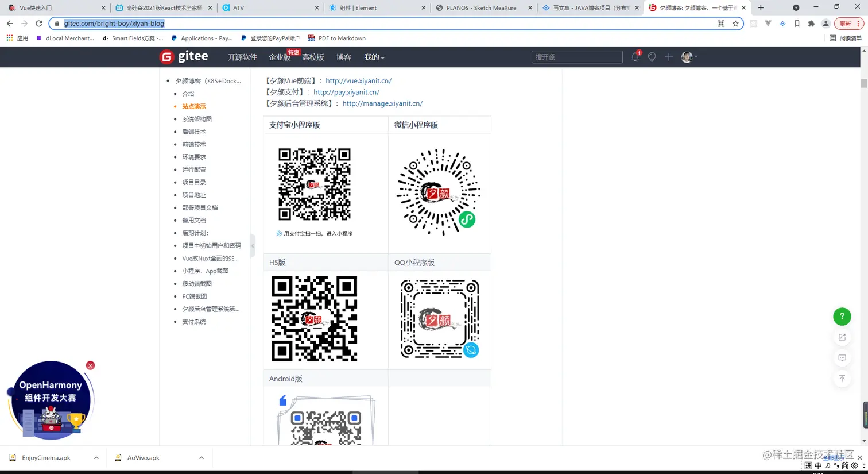
Task: Click the QR code icon in address bar
Action: click(x=721, y=24)
